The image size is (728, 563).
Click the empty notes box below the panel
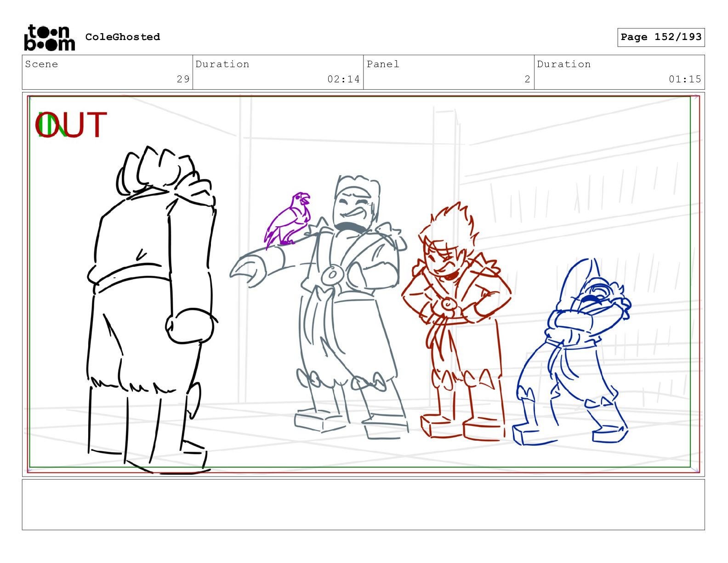click(x=363, y=505)
